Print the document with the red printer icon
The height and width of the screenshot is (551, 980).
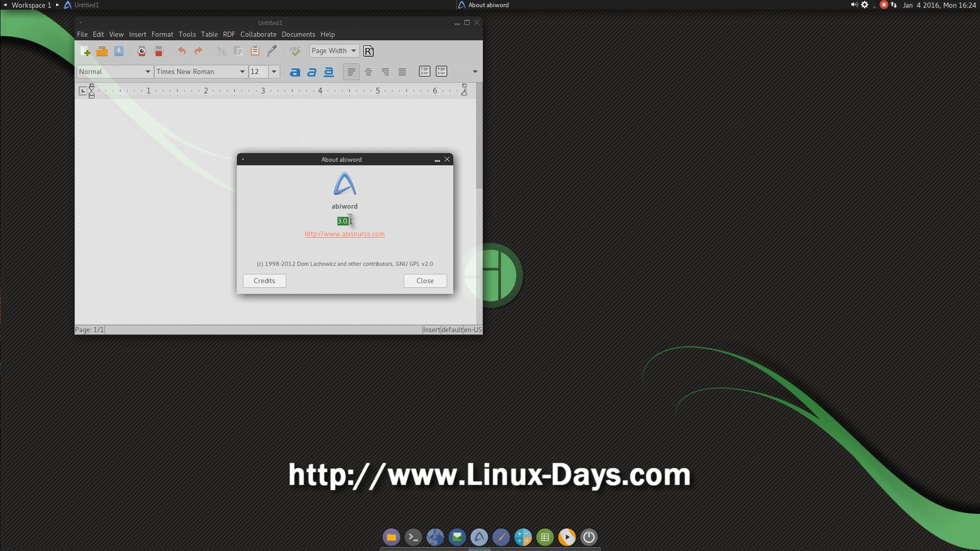[x=159, y=51]
